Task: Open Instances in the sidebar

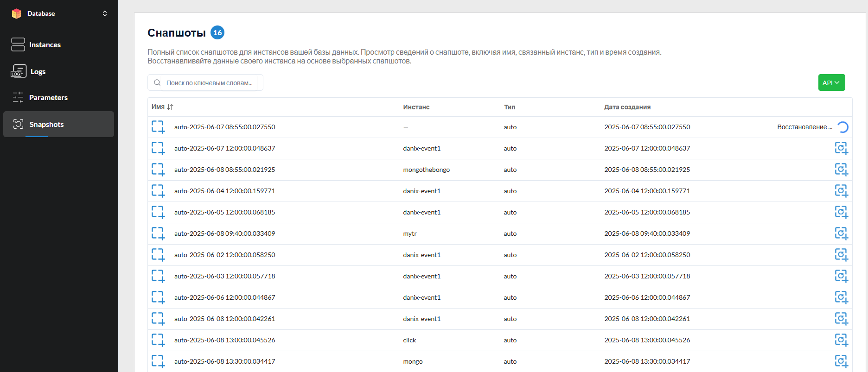Action: (45, 45)
